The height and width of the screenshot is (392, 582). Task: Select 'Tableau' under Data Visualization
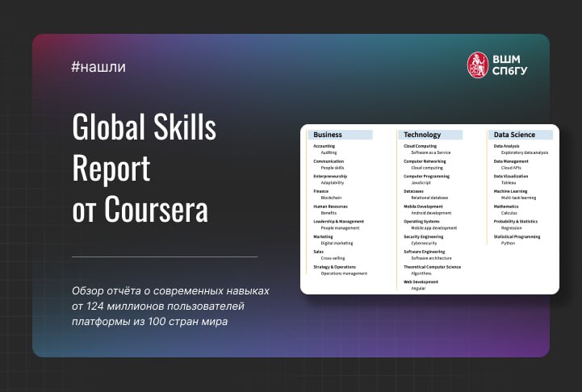point(508,182)
